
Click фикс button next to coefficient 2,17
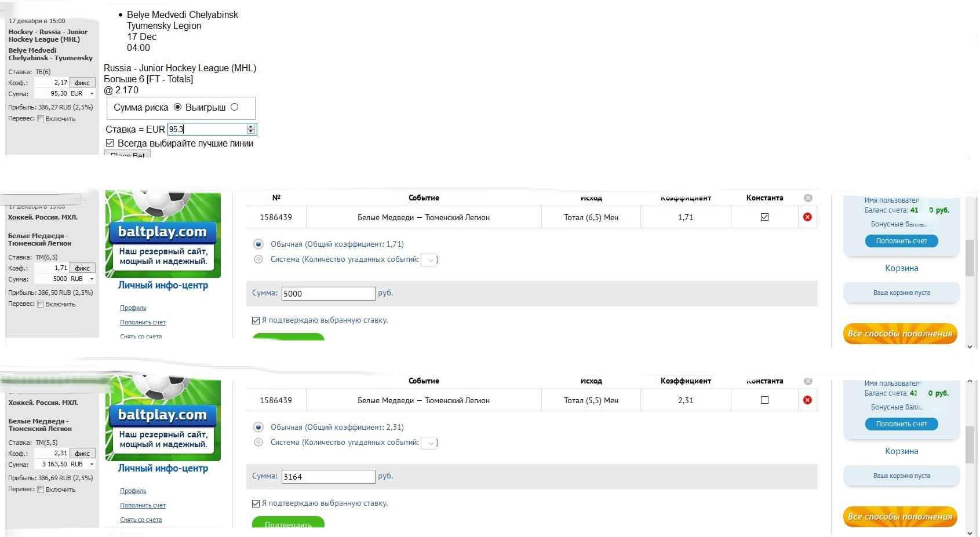[82, 83]
